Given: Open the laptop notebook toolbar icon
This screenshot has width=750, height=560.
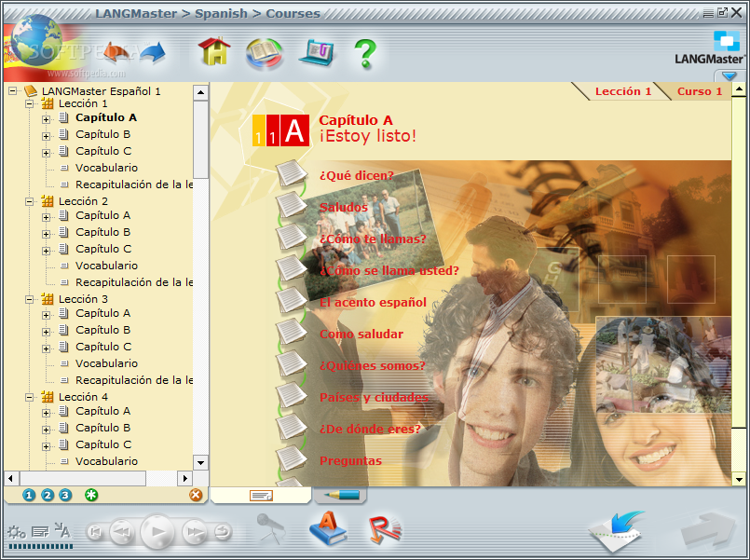Looking at the screenshot, I should [x=316, y=53].
